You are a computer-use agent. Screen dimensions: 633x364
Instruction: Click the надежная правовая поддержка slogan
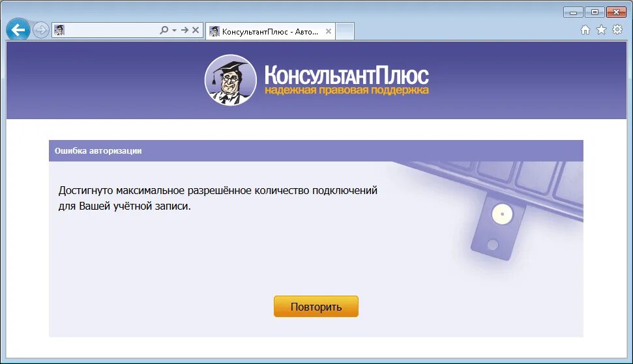coord(346,90)
